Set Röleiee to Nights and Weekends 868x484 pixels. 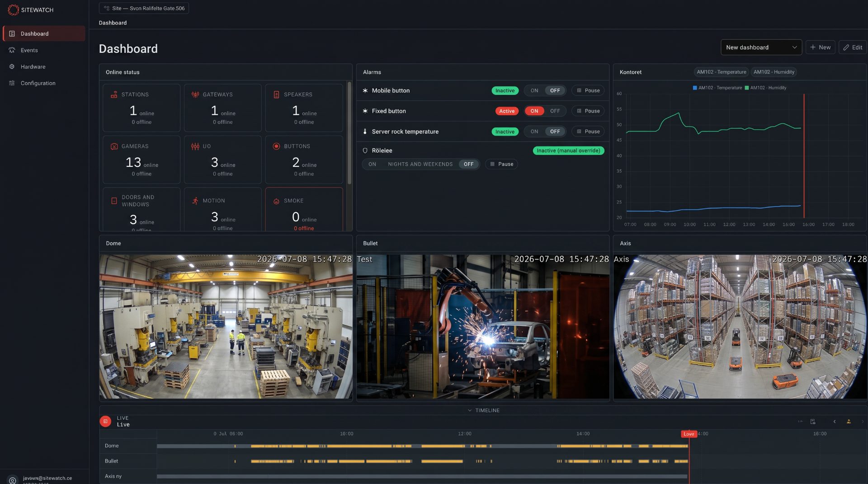coord(420,164)
